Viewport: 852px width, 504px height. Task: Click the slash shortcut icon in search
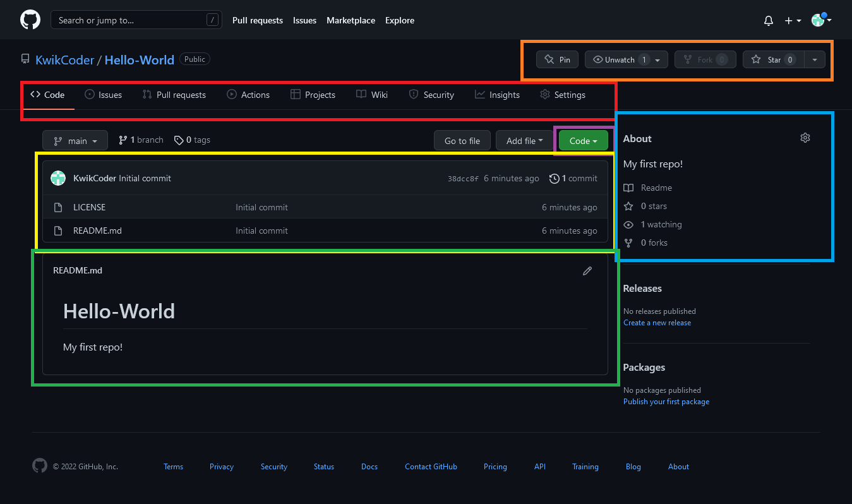click(212, 20)
